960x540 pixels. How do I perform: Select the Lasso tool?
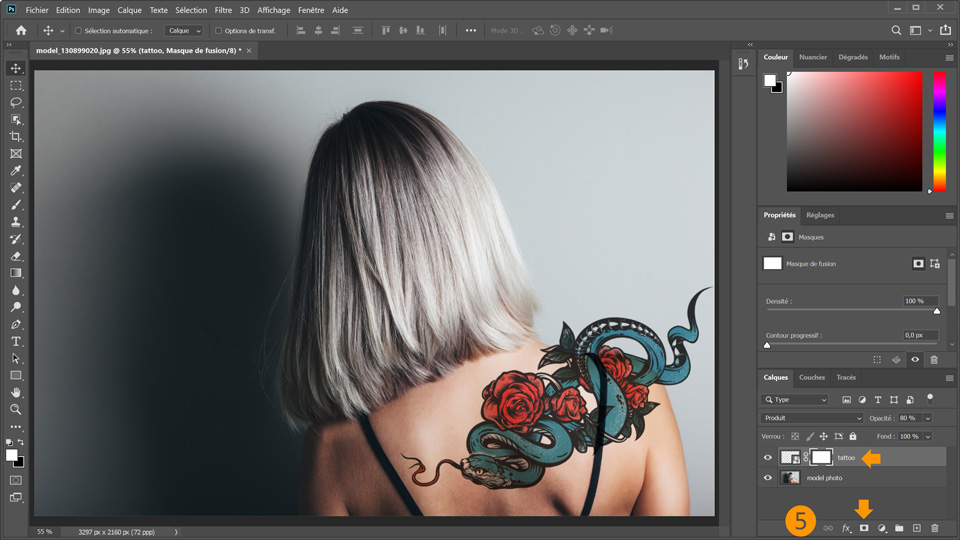[16, 102]
